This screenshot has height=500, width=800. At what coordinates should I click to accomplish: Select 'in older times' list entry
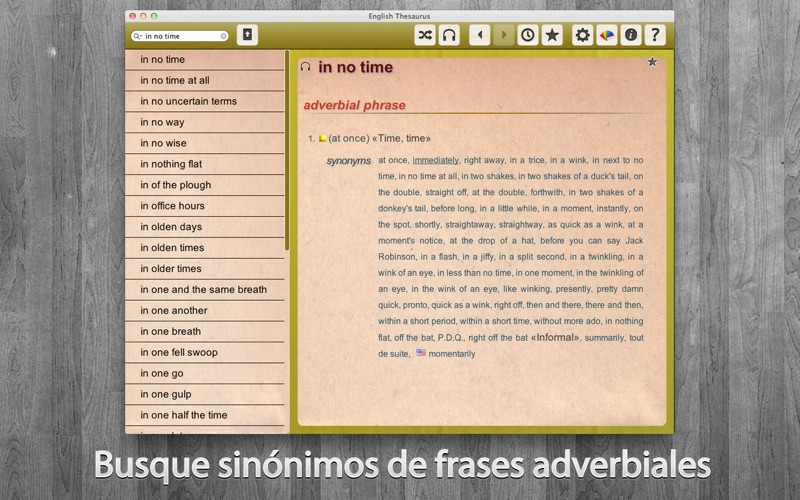(x=205, y=269)
